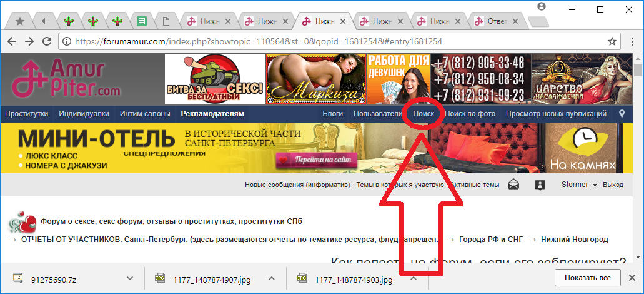
Task: Click the Показать все button
Action: click(587, 278)
